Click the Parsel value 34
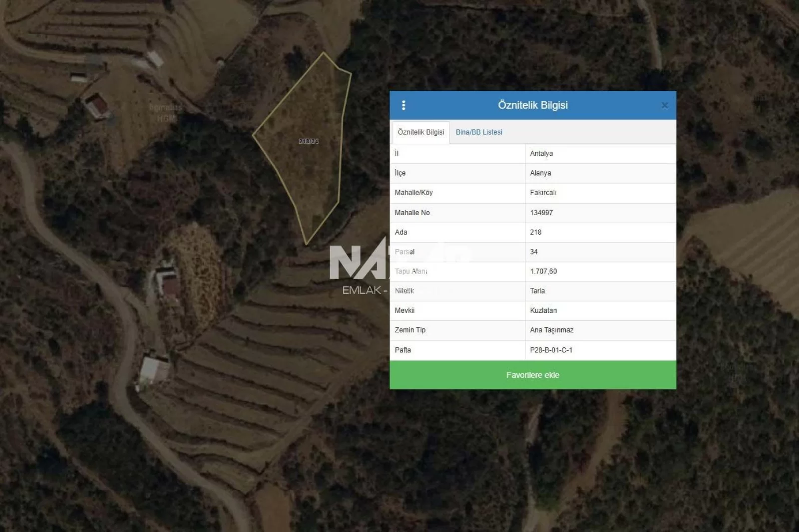 (534, 252)
